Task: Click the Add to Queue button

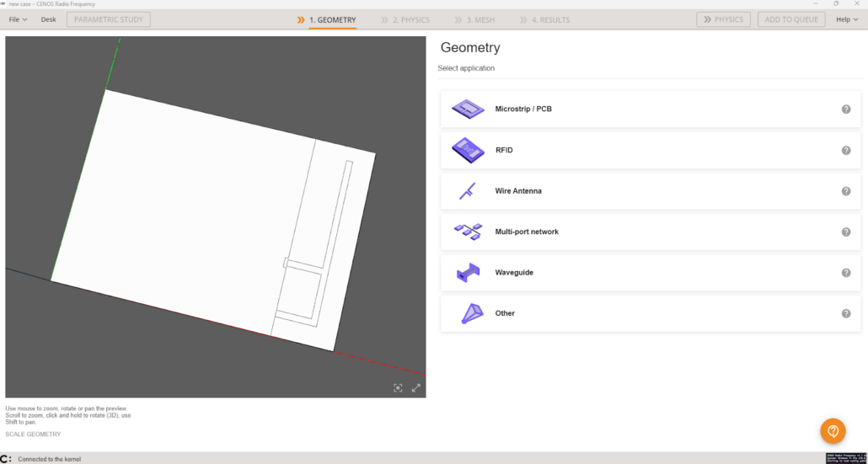Action: tap(791, 19)
